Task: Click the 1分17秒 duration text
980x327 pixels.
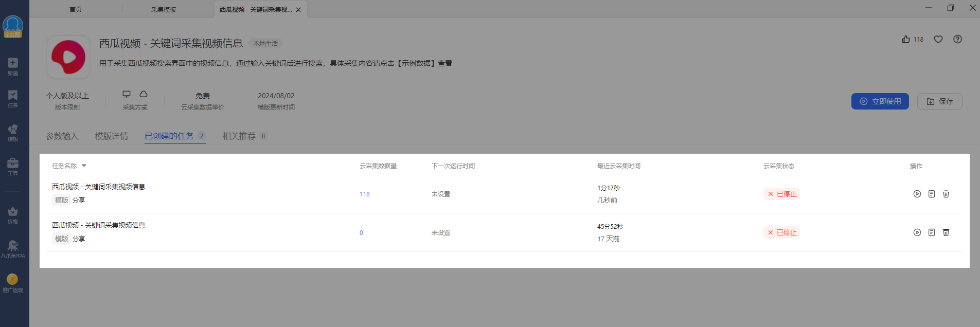Action: pyautogui.click(x=609, y=188)
